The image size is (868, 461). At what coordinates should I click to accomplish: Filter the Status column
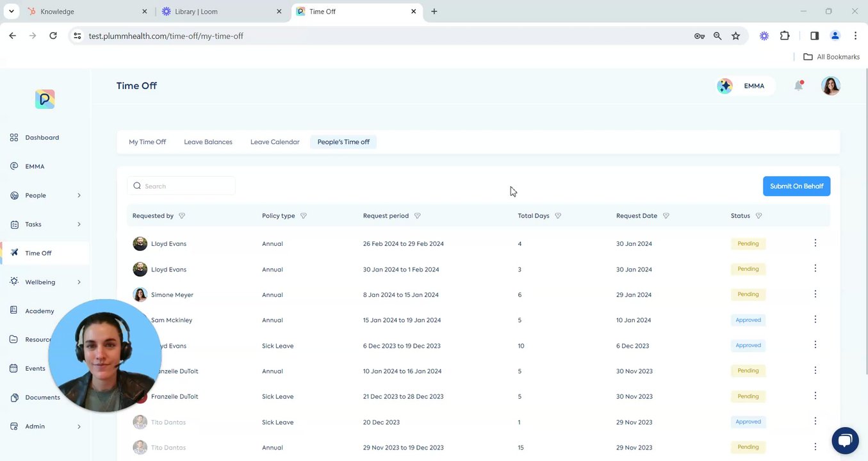coord(759,216)
